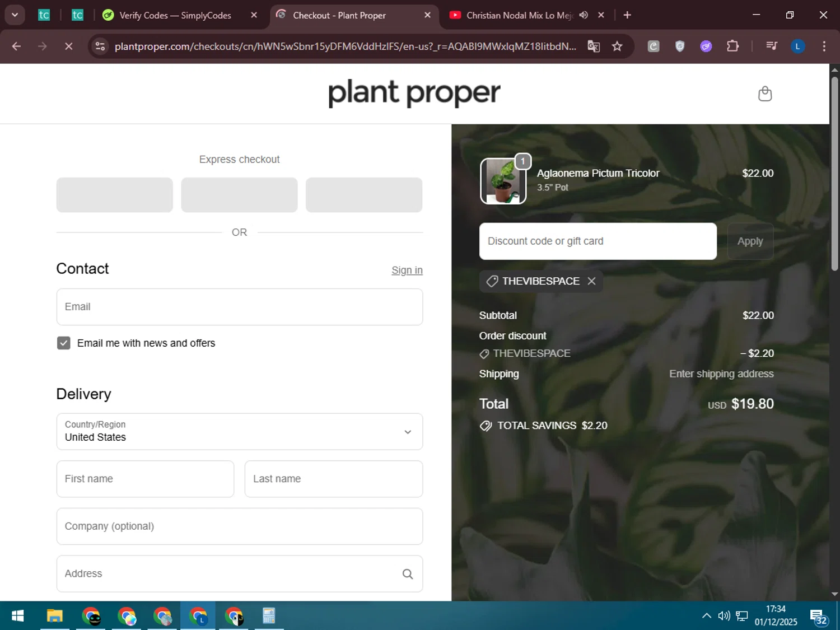The image size is (840, 630).
Task: Open the Translate page icon
Action: pyautogui.click(x=594, y=46)
